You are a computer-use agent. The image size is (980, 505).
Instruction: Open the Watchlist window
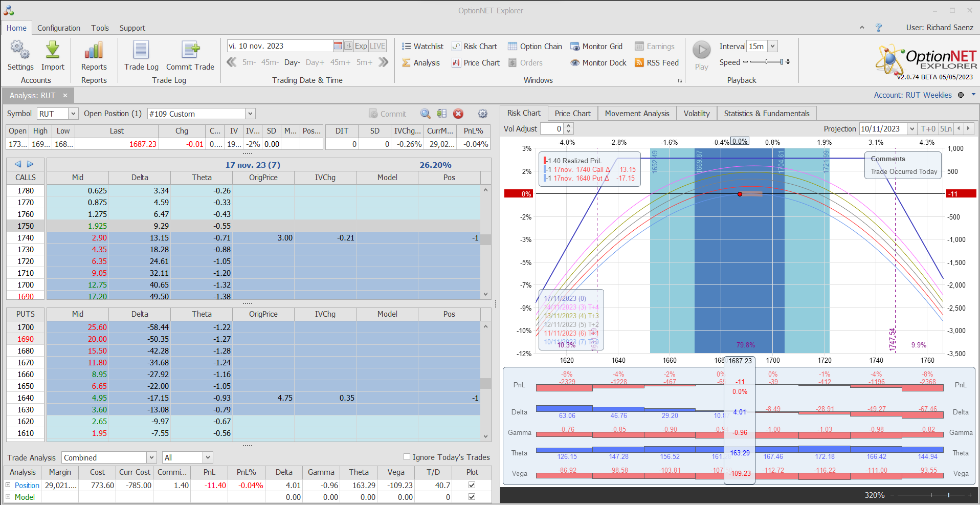coord(422,46)
